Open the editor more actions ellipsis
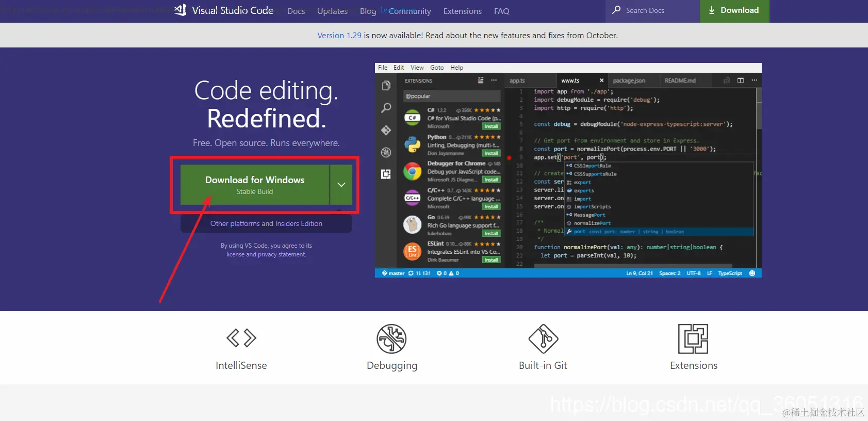This screenshot has height=421, width=868. pyautogui.click(x=755, y=80)
